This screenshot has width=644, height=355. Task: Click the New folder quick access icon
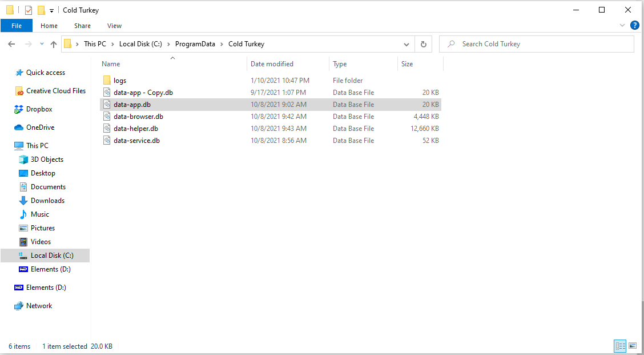tap(41, 10)
